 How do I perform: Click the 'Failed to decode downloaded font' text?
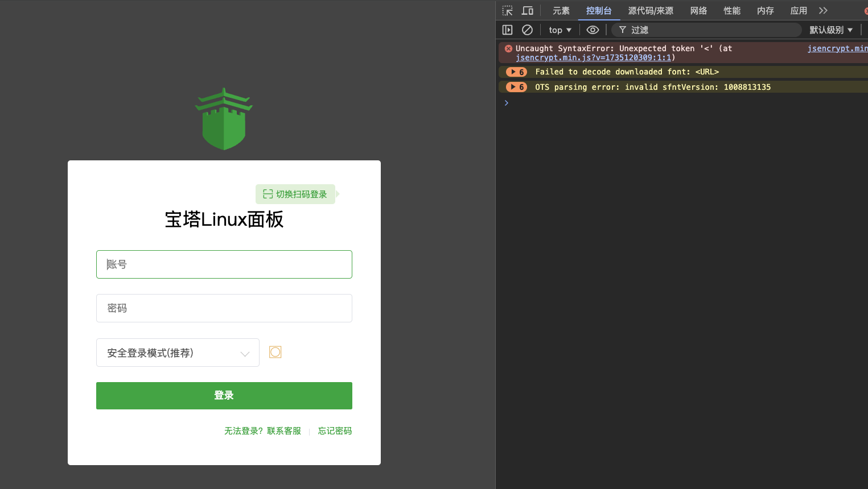pyautogui.click(x=627, y=72)
